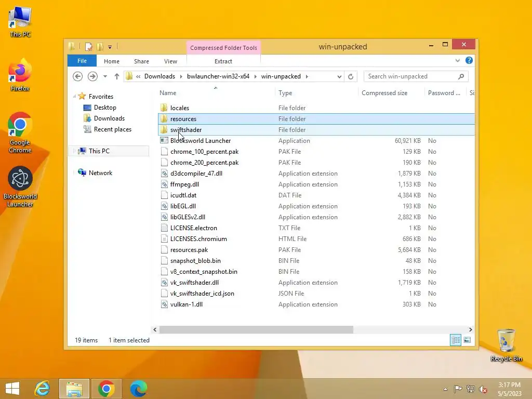
Task: Click the Windows Start button
Action: click(12, 389)
